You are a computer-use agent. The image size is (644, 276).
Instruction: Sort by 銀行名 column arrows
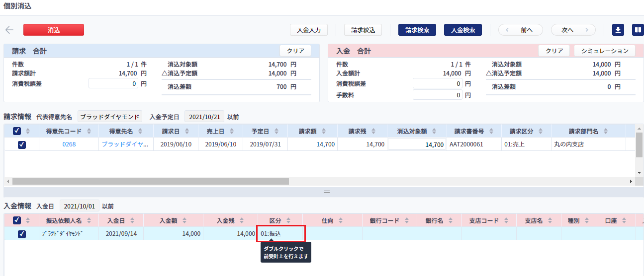451,220
